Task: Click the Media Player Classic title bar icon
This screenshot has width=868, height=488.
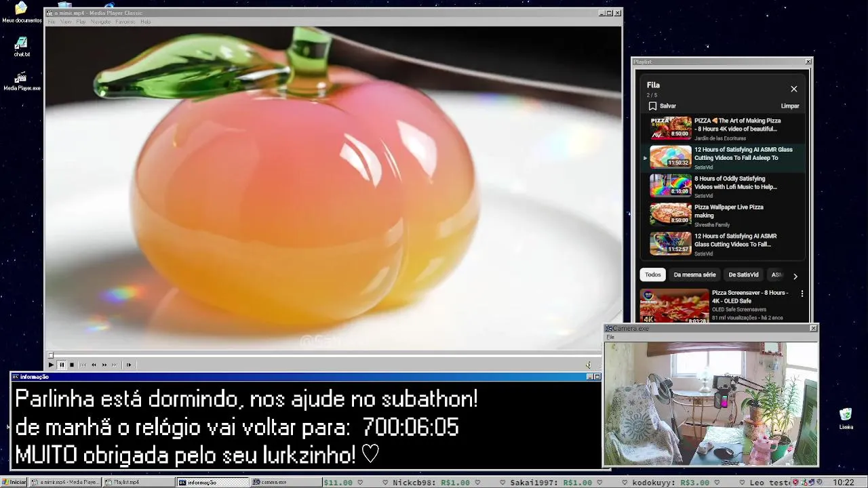Action: tap(50, 13)
